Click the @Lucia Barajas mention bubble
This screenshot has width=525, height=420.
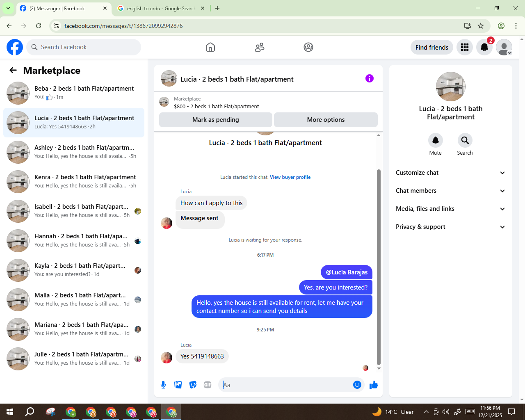point(347,272)
